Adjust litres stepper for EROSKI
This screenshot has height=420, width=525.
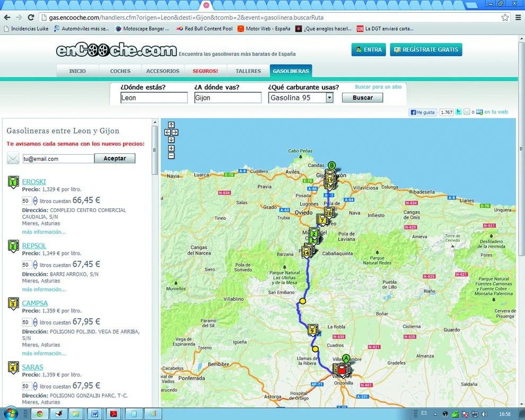coord(35,201)
